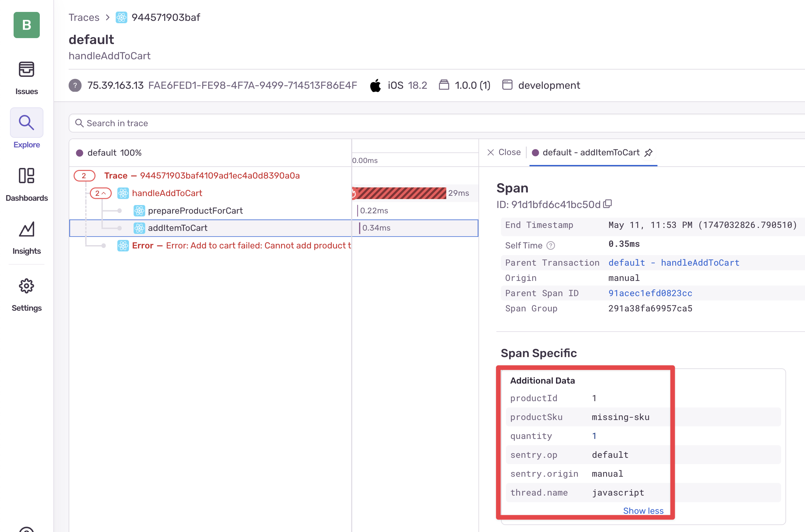Click the release package icon next to 1.0.0

coord(444,85)
